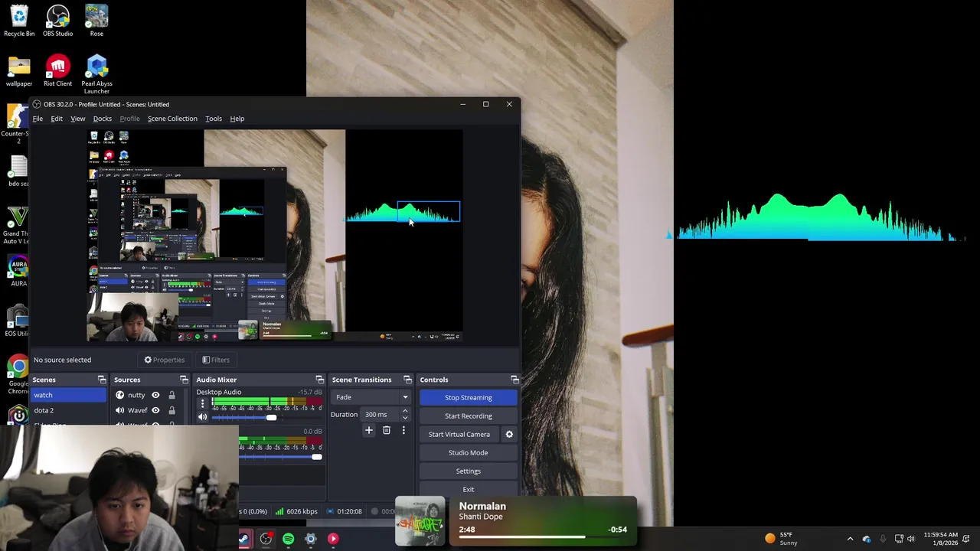Open the Scene Collection menu

[172, 119]
